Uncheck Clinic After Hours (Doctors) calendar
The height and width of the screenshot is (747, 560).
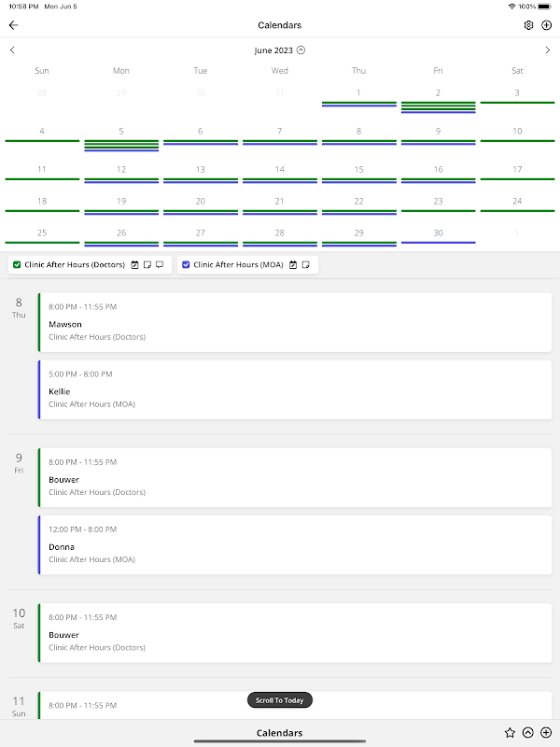[17, 265]
